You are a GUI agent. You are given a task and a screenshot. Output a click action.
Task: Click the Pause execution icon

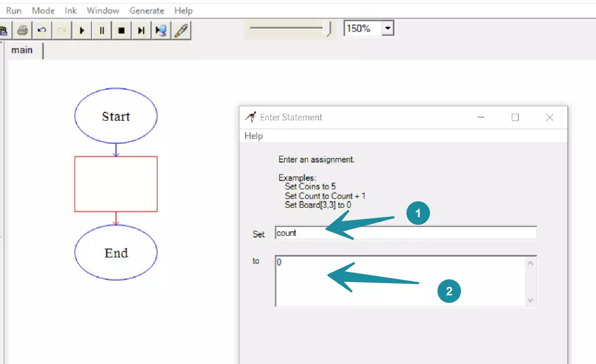coord(101,30)
